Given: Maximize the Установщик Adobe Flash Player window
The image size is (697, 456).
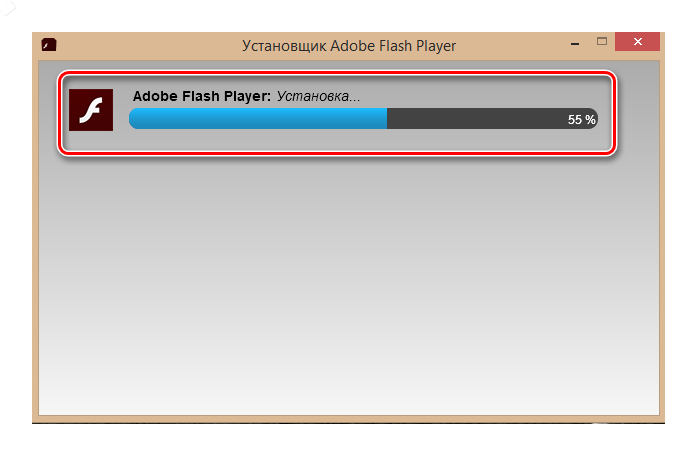Looking at the screenshot, I should coord(602,41).
